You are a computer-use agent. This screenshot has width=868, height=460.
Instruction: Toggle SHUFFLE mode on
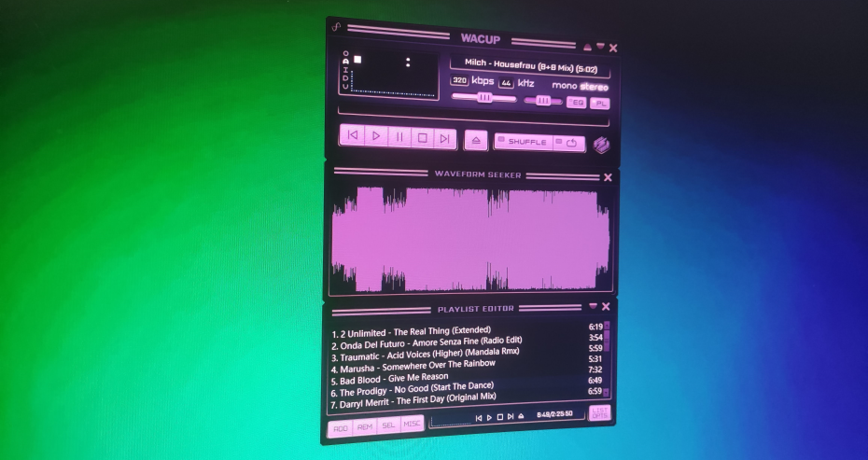pyautogui.click(x=523, y=142)
